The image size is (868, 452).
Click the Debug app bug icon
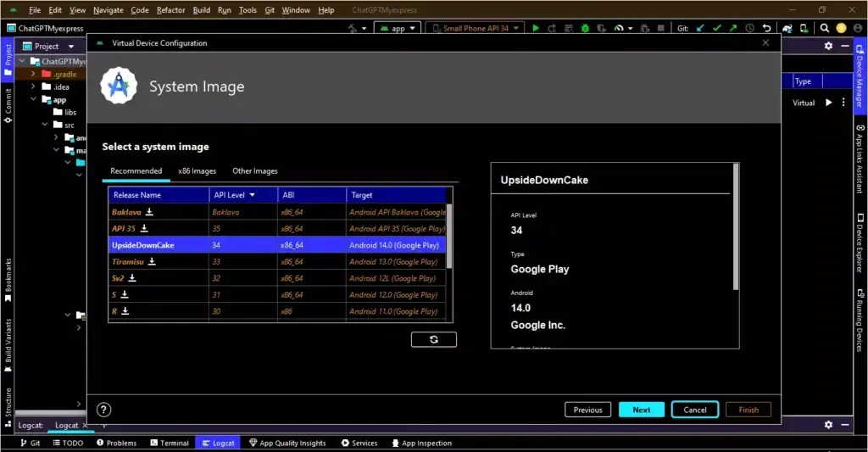585,28
